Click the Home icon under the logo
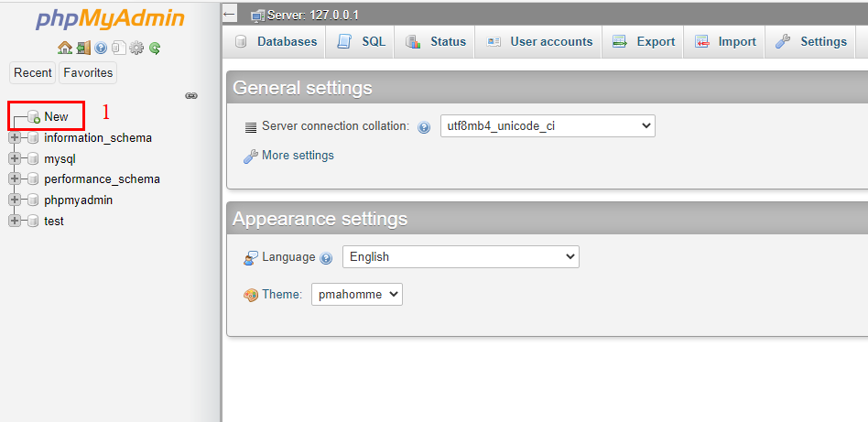Viewport: 868px width, 422px height. [x=64, y=48]
